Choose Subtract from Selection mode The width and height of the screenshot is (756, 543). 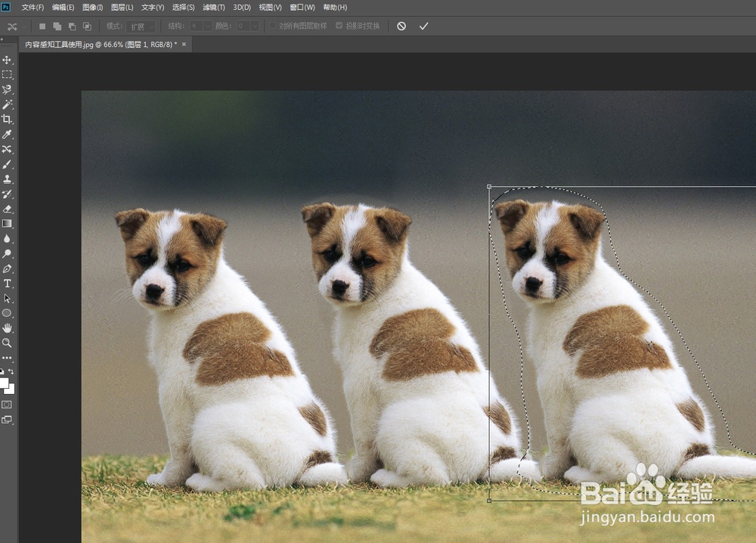tap(72, 26)
